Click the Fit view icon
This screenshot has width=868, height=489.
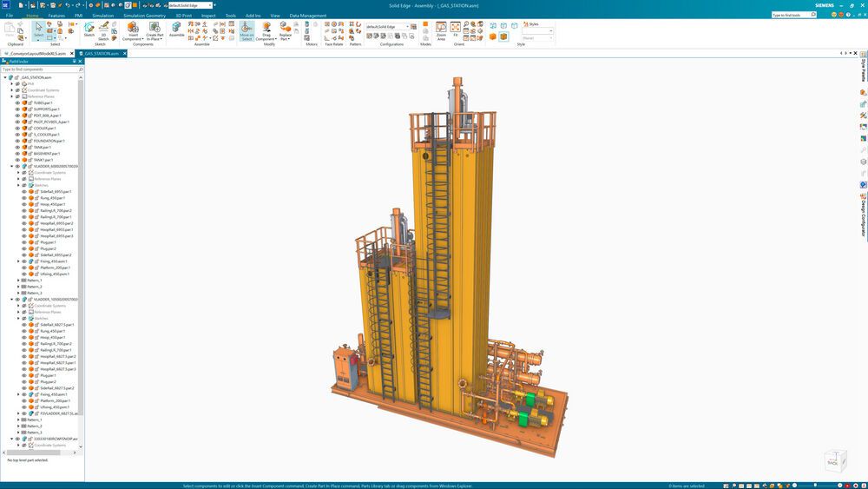tap(456, 30)
